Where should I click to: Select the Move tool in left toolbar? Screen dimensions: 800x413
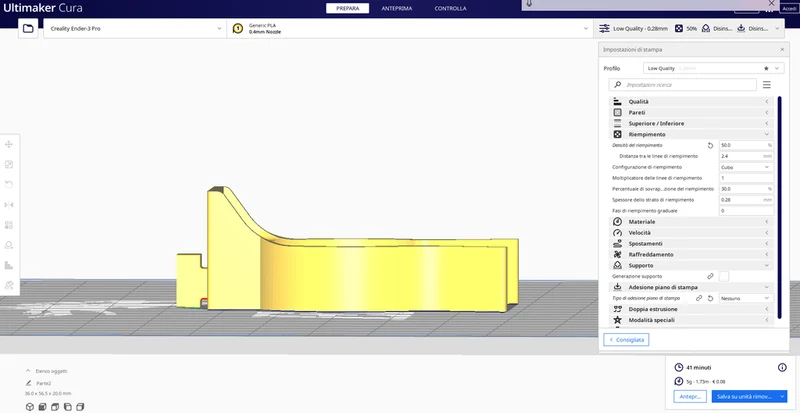(9, 144)
